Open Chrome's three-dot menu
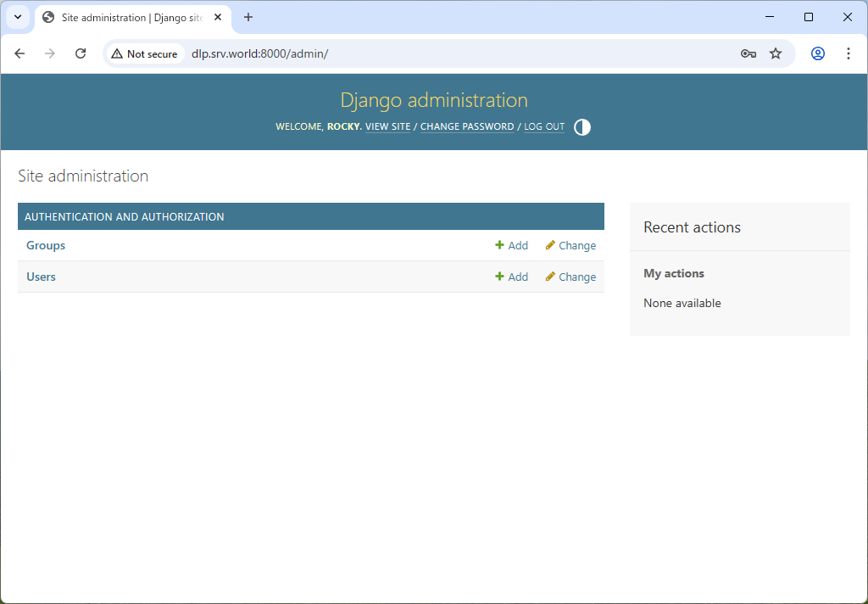868x604 pixels. point(849,53)
